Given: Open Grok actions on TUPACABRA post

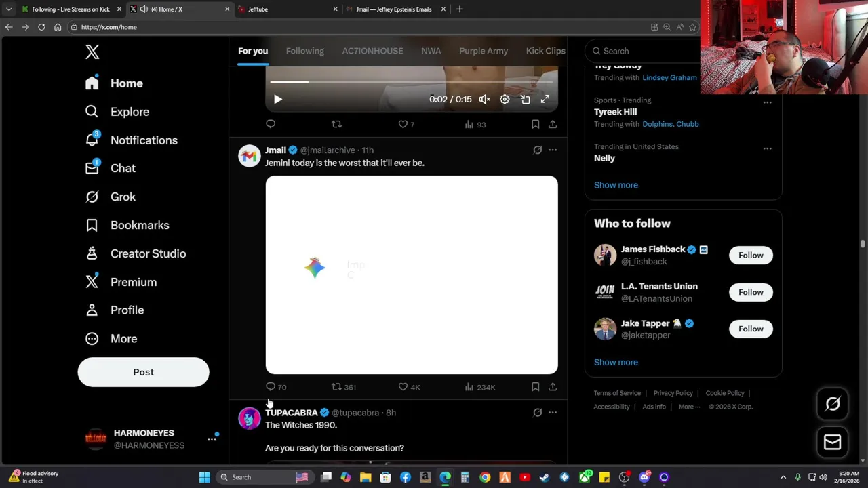Looking at the screenshot, I should (538, 412).
